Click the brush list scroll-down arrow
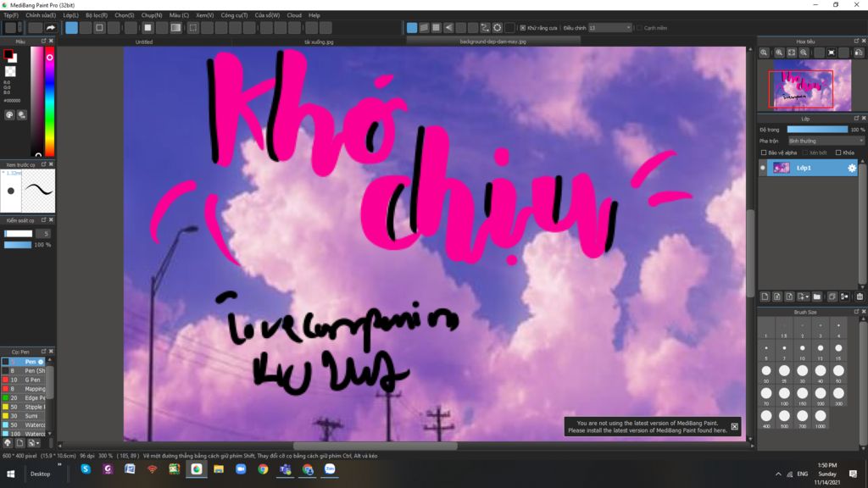Screen dimensions: 868x488 (50, 434)
